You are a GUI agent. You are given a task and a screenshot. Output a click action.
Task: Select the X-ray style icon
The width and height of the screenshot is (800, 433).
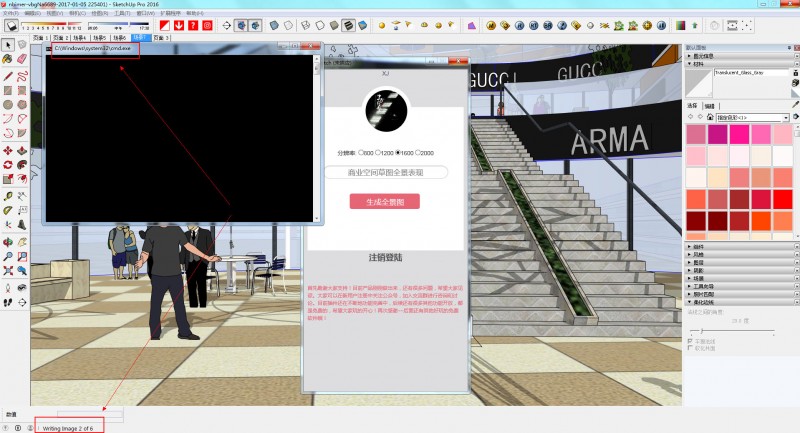tap(274, 25)
